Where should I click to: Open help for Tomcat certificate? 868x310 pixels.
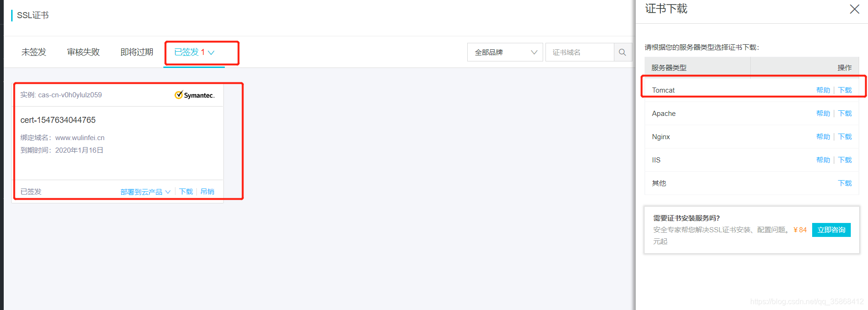(823, 90)
